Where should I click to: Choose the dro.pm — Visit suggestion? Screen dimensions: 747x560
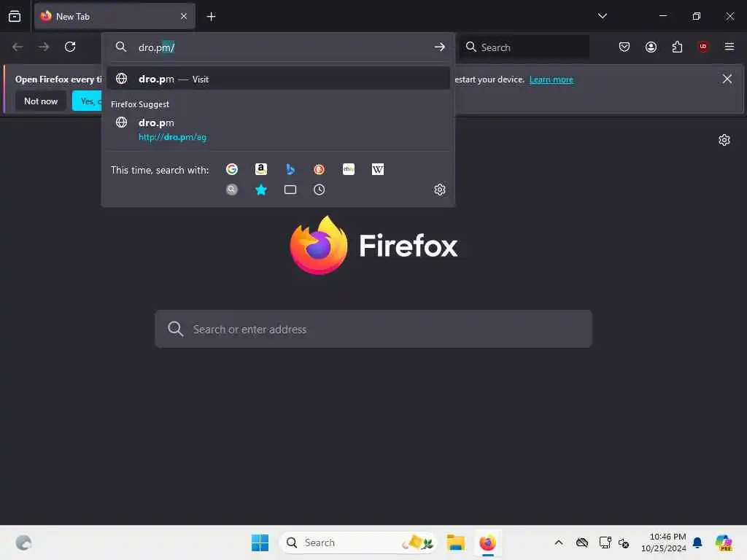[x=278, y=79]
